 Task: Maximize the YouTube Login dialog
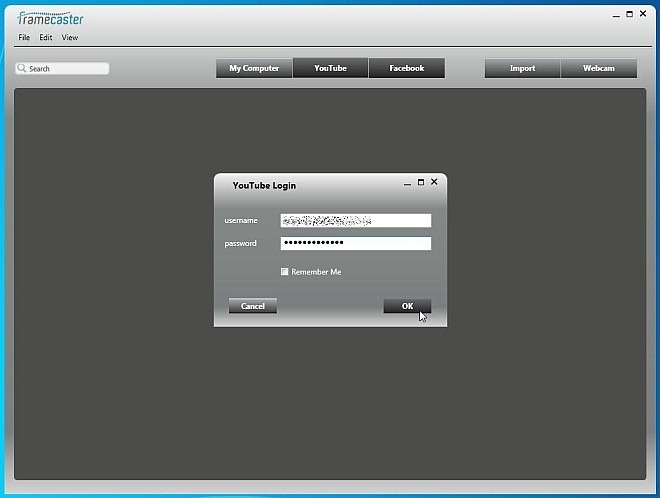420,182
